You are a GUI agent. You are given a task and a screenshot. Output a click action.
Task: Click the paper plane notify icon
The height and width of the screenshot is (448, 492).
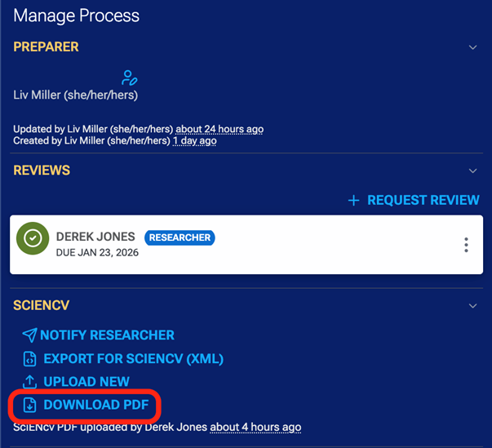pyautogui.click(x=29, y=335)
